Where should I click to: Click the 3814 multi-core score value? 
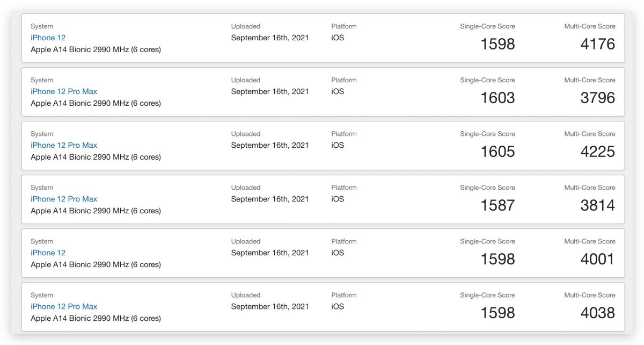(598, 205)
